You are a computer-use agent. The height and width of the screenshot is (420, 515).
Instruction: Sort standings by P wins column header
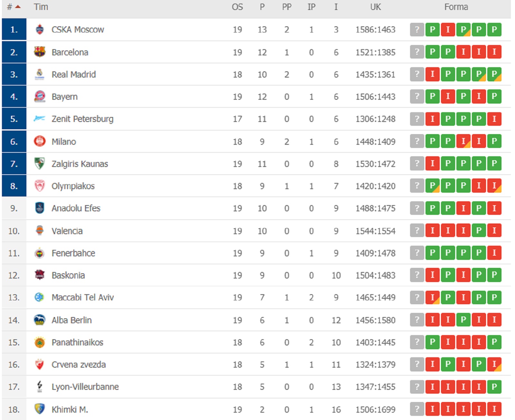click(x=262, y=7)
